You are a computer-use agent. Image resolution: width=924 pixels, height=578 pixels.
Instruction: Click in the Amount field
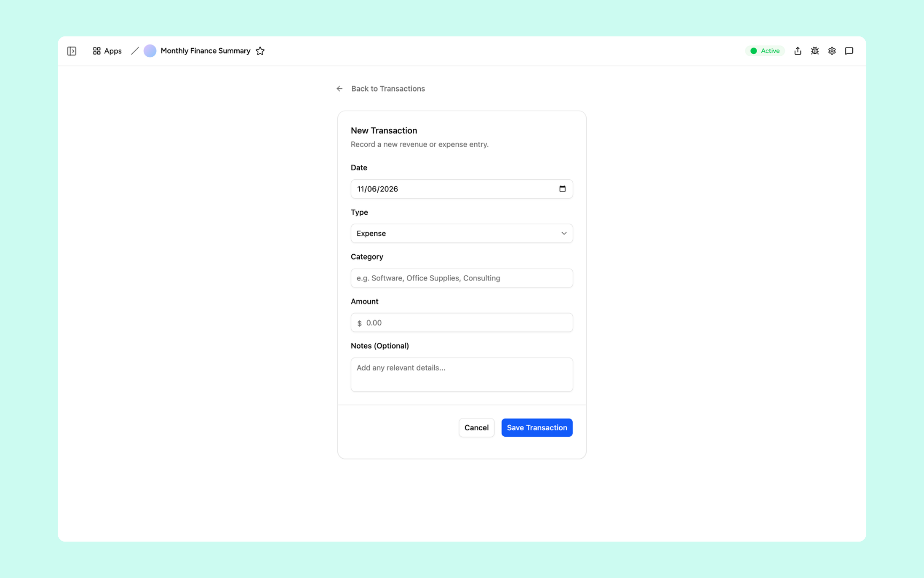[x=461, y=323]
